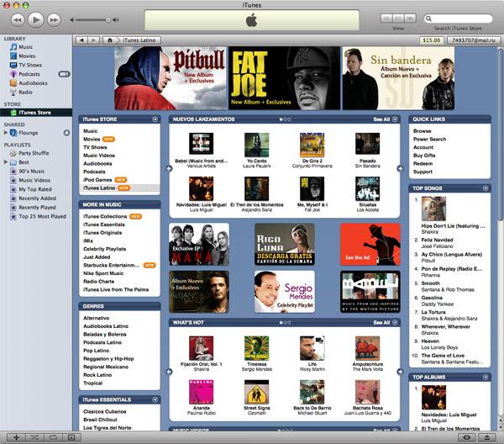Click the iTunes Essentials panel arrow
Image resolution: width=504 pixels, height=444 pixels.
(x=155, y=399)
